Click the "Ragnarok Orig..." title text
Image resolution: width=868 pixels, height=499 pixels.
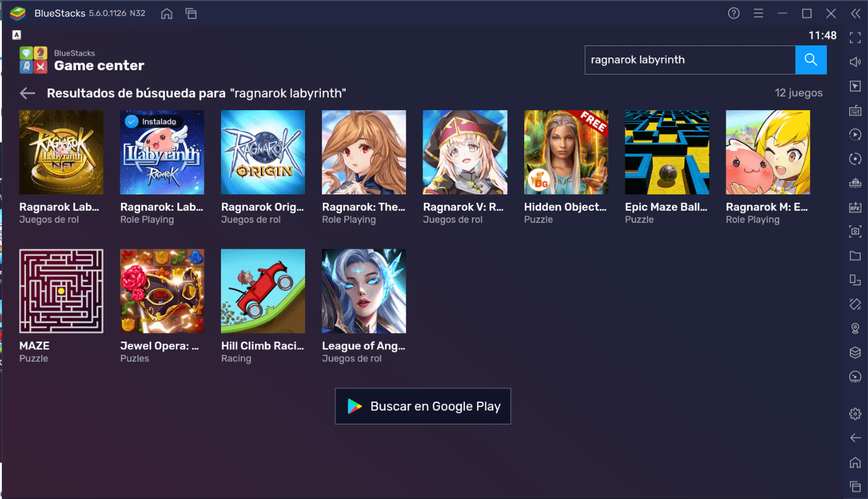[x=263, y=207]
